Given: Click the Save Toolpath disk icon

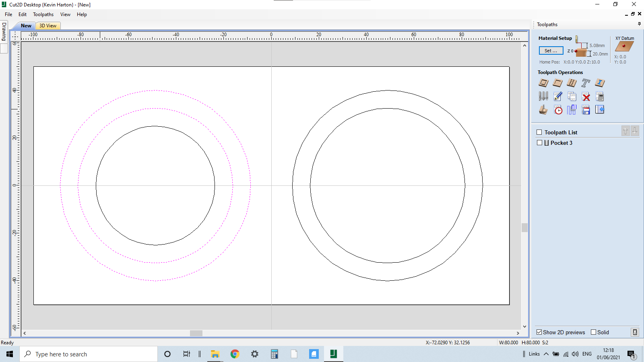Looking at the screenshot, I should point(586,110).
